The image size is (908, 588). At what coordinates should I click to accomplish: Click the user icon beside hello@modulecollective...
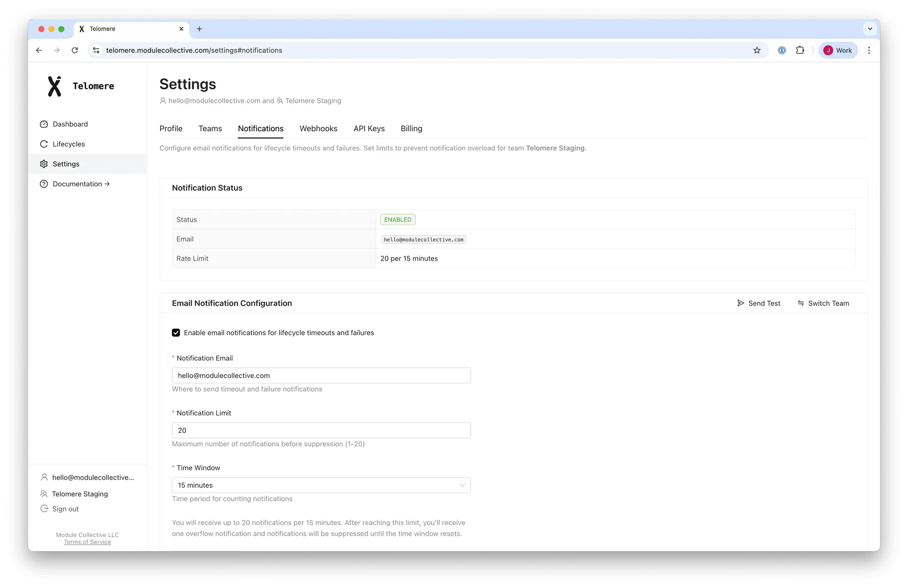44,477
